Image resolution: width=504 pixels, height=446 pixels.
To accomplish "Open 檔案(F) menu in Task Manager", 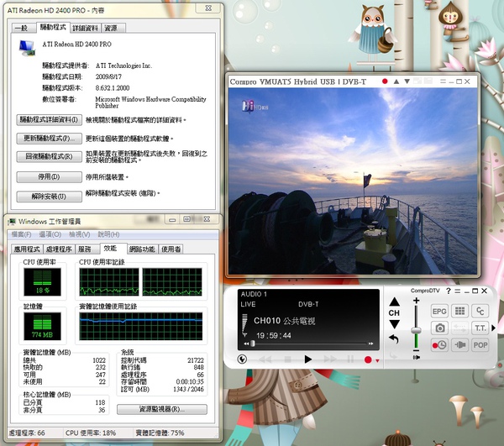I will (x=22, y=234).
